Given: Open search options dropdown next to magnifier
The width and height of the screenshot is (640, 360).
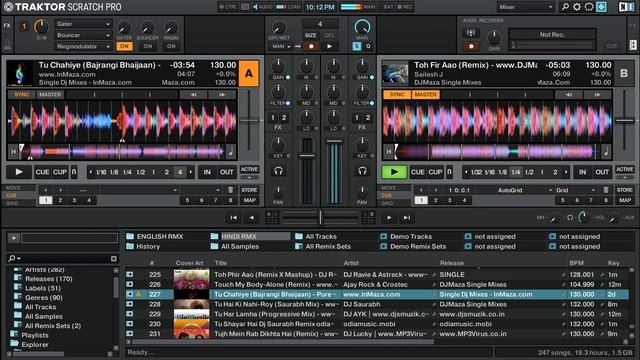Looking at the screenshot, I should point(19,258).
